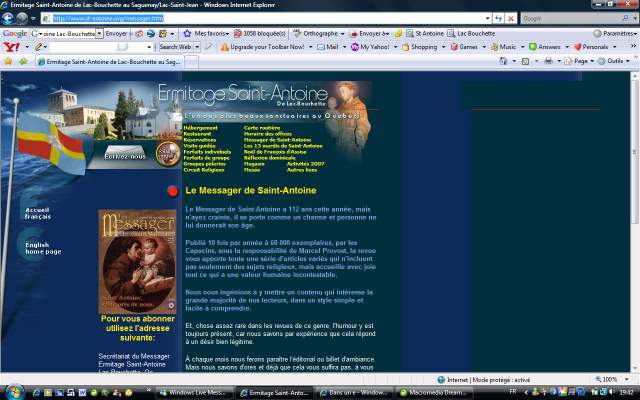Click the Paramètres settings button on Google toolbar

[x=614, y=33]
